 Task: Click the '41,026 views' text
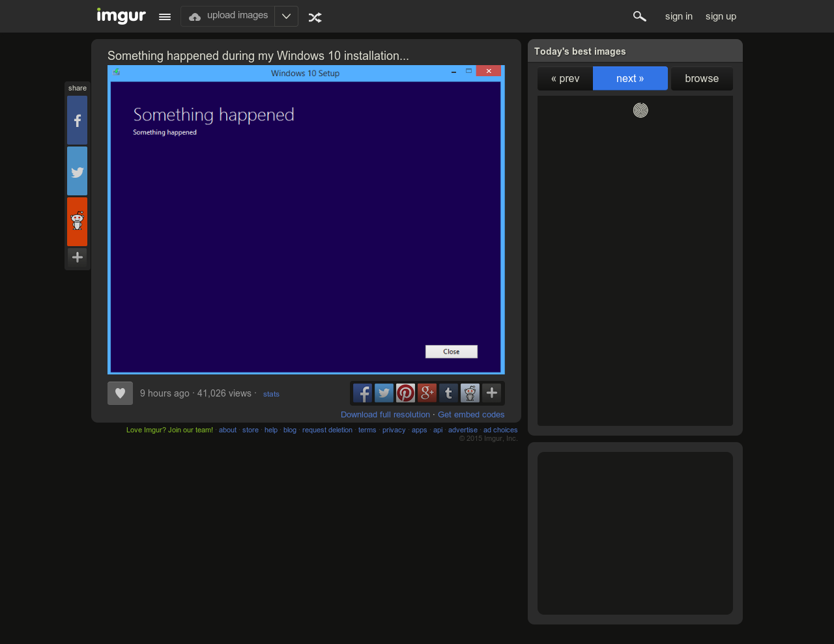[224, 393]
